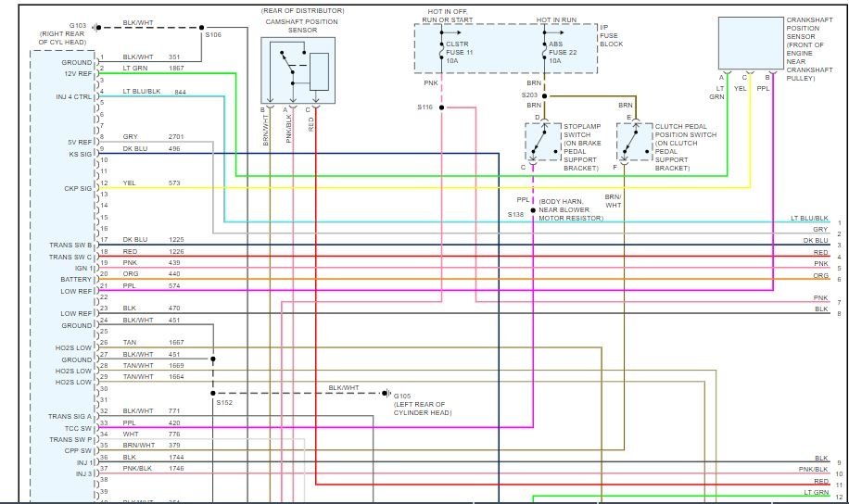The width and height of the screenshot is (849, 504).
Task: Click the LEFT REAR OF CYLINDER HEAD note
Action: [x=423, y=409]
